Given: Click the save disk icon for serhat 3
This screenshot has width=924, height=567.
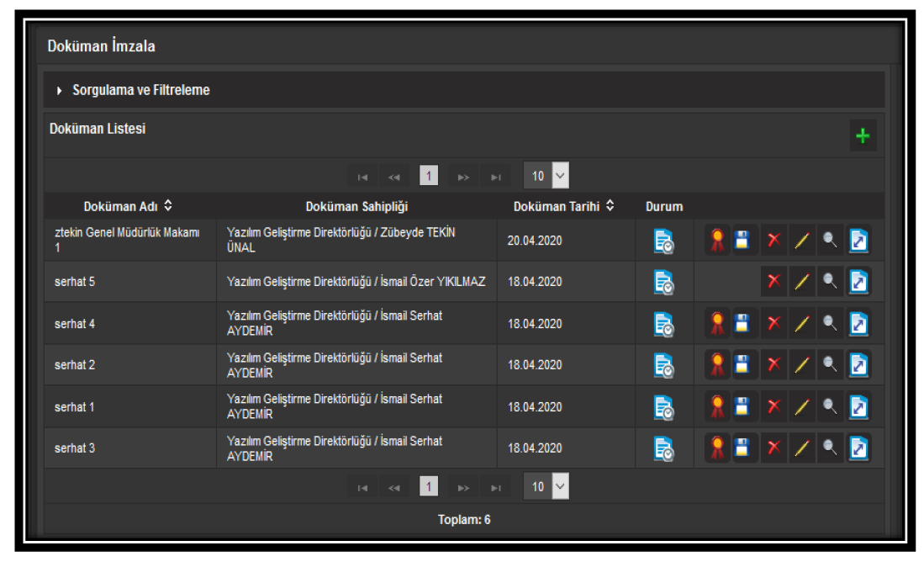Looking at the screenshot, I should pos(742,448).
